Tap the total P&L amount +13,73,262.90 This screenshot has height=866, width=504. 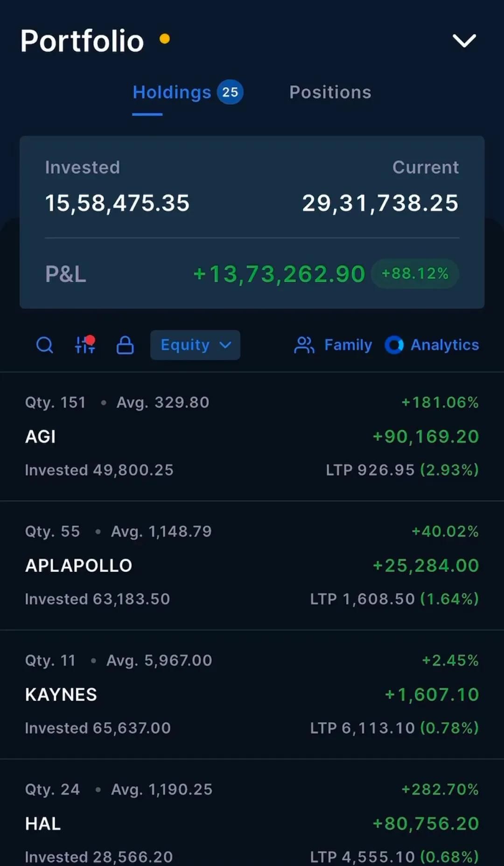coord(279,274)
